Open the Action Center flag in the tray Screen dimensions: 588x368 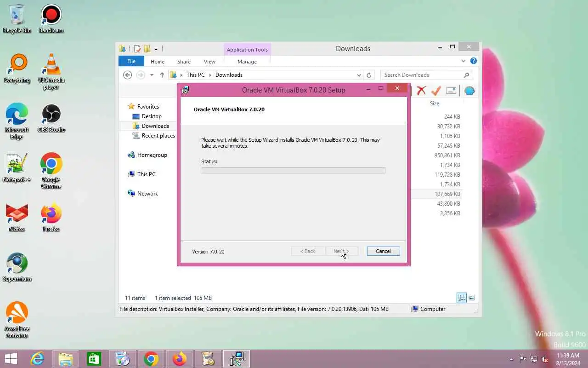pyautogui.click(x=523, y=359)
